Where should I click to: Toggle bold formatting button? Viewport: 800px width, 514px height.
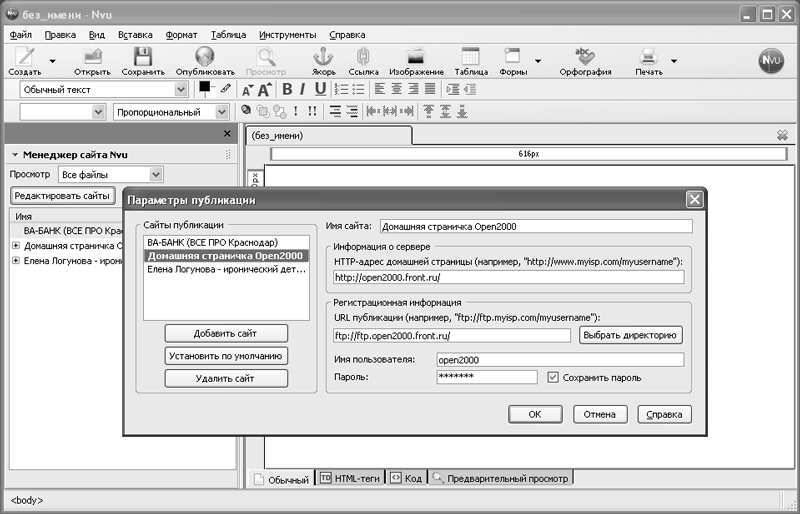[x=286, y=89]
